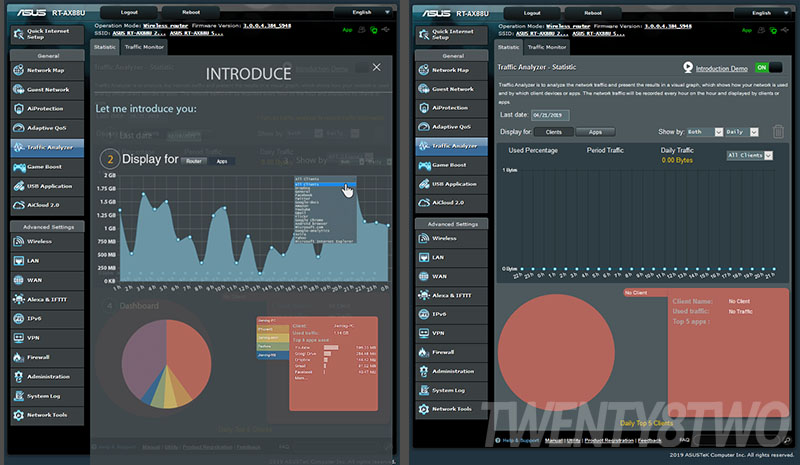This screenshot has height=465, width=800.
Task: Click the Router button in the introduce demo
Action: pyautogui.click(x=194, y=161)
